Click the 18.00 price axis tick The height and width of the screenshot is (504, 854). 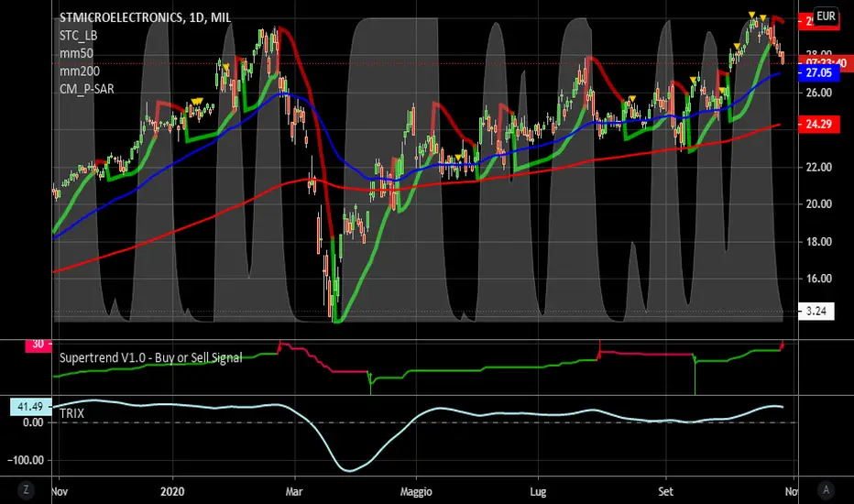818,242
